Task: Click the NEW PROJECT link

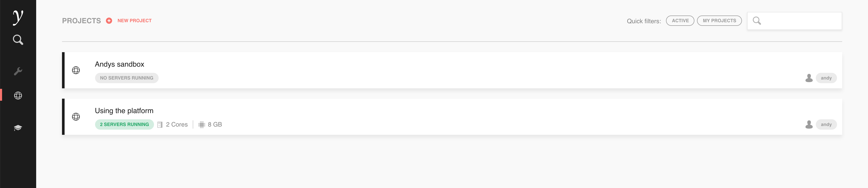Action: (134, 21)
